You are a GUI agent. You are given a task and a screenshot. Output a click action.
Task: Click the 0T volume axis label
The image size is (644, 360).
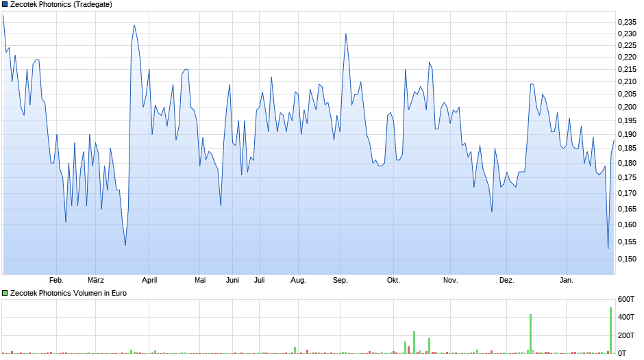(622, 353)
